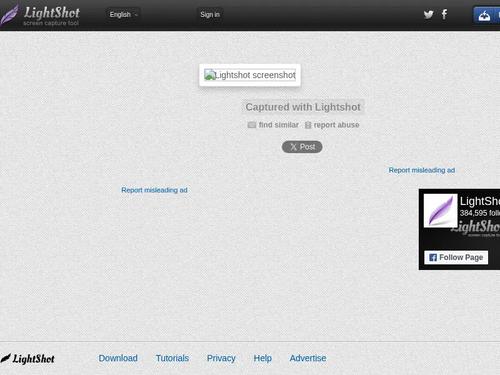Click the find similar icon link
Image resolution: width=500 pixels, height=375 pixels.
coord(273,125)
